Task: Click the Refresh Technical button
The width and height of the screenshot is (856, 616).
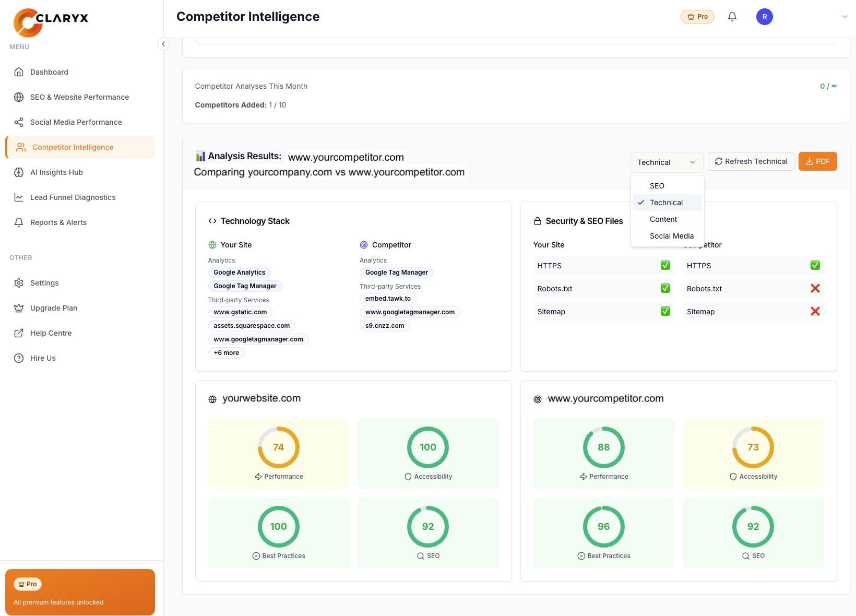Action: (751, 161)
